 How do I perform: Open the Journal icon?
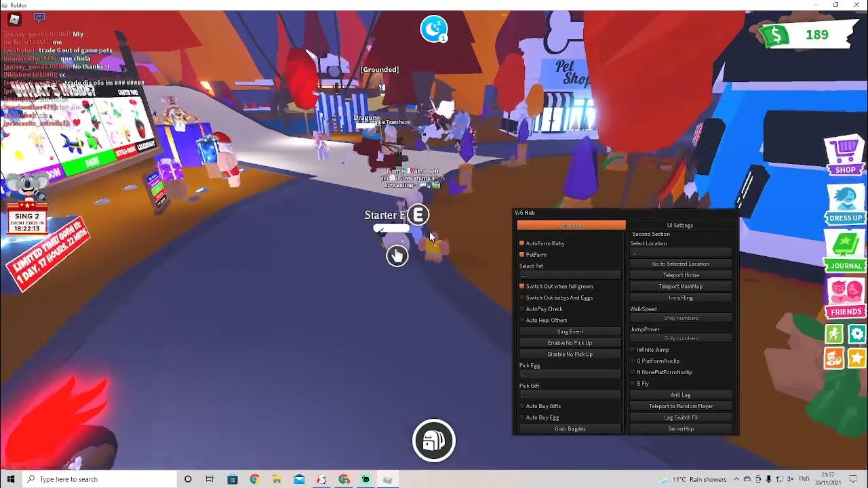pos(845,251)
